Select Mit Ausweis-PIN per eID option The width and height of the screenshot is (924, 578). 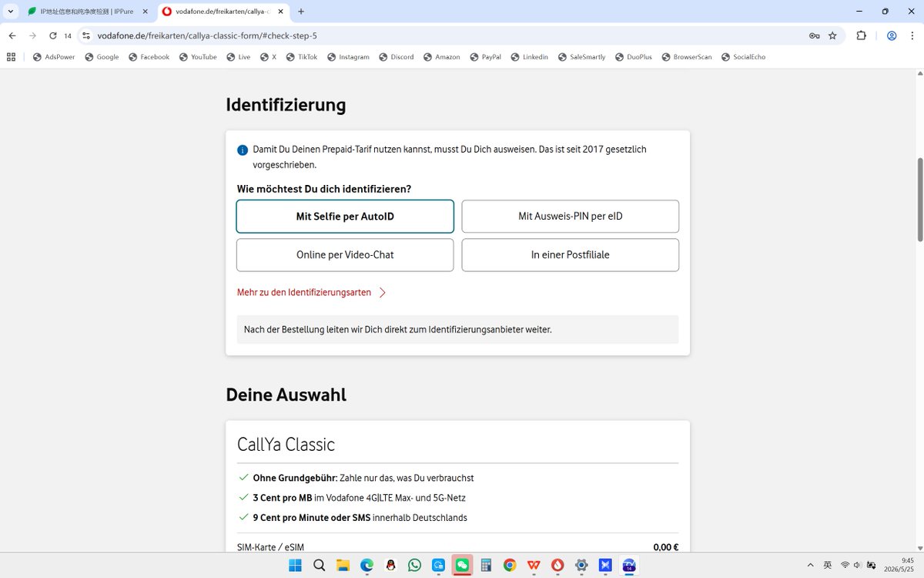[x=571, y=217]
